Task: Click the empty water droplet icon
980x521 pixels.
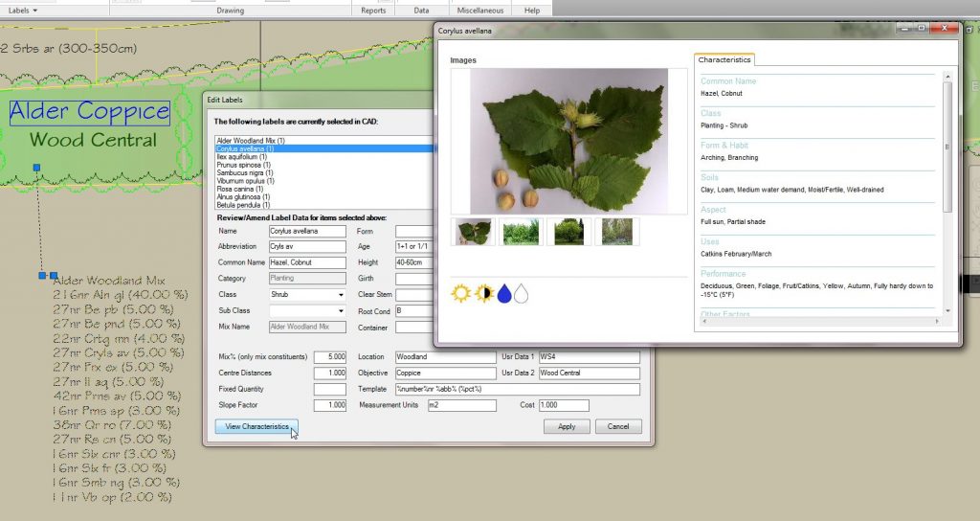Action: (x=521, y=294)
